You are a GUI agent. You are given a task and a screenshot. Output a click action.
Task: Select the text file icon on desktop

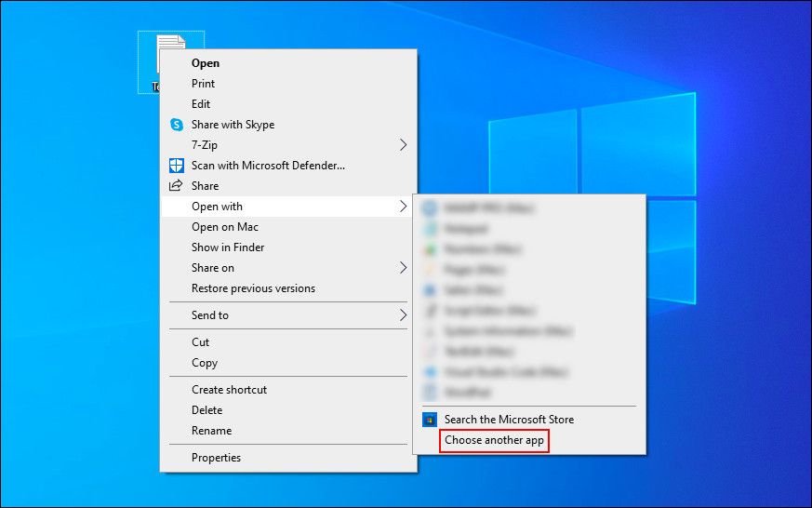[x=171, y=62]
